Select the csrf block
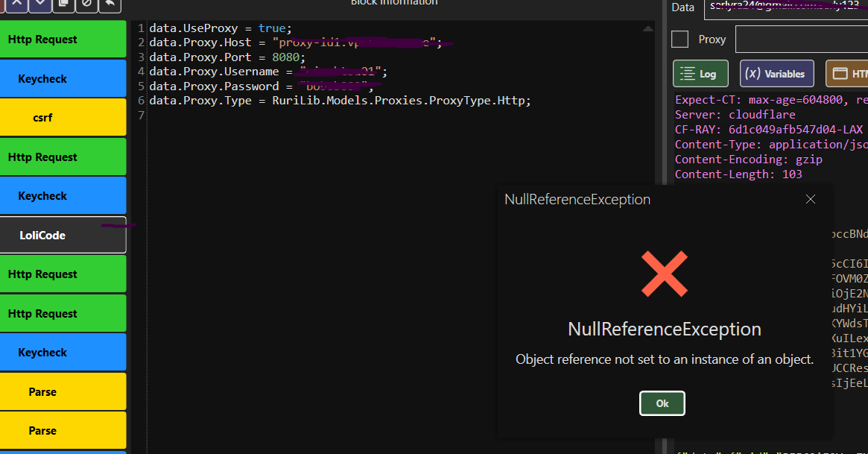This screenshot has width=868, height=454. (63, 117)
